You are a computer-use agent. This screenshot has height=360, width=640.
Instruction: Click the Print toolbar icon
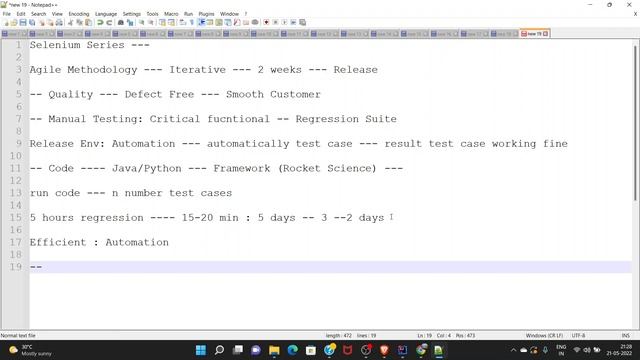pos(59,22)
